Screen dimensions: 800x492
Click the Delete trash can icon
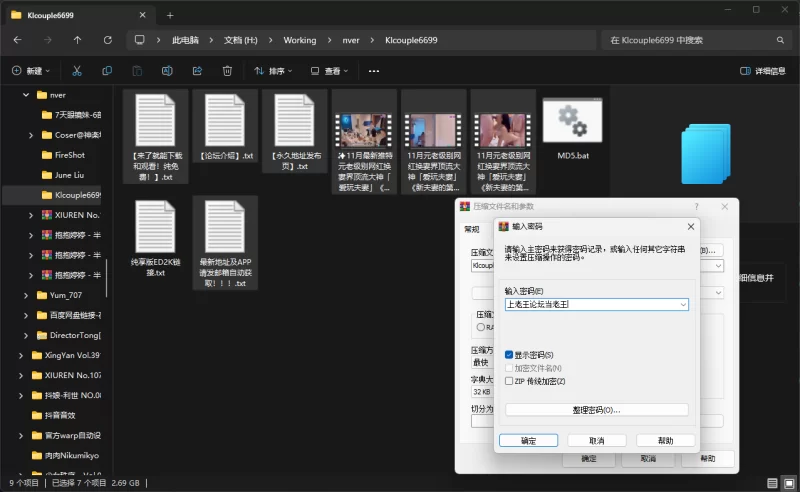[227, 71]
